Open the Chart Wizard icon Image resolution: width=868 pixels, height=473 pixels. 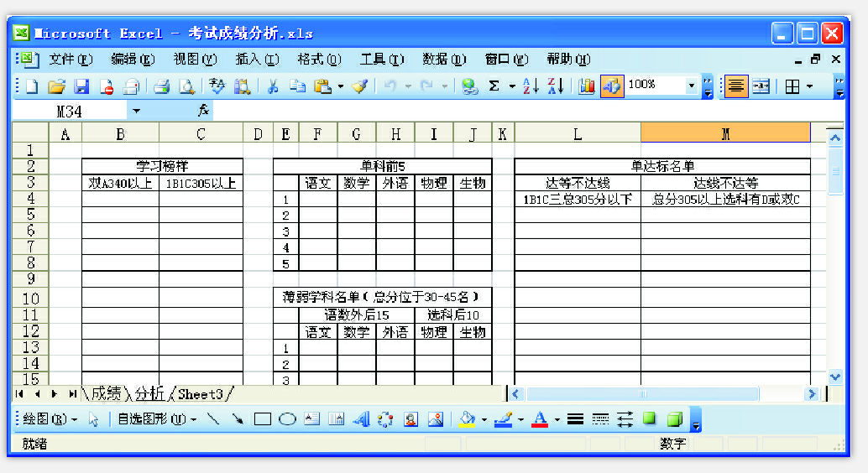click(x=586, y=86)
